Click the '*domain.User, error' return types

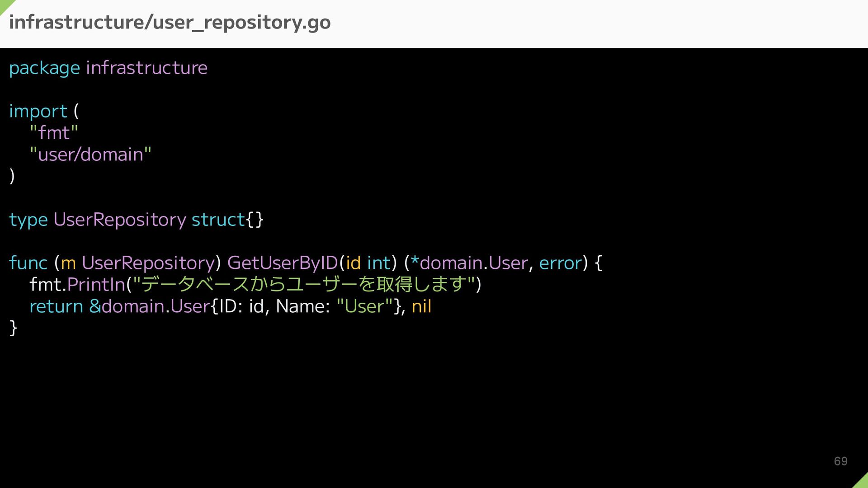[496, 263]
